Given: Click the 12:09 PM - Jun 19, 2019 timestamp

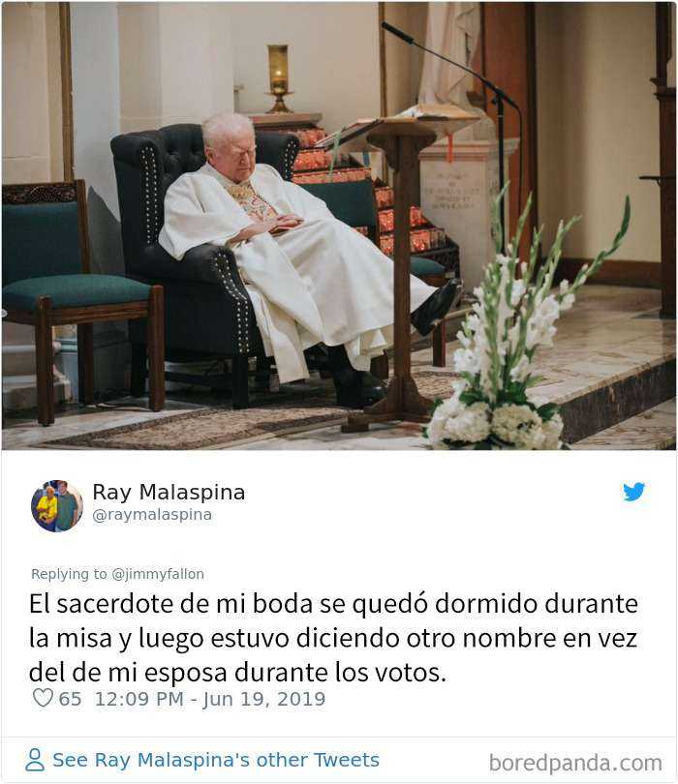Looking at the screenshot, I should click(210, 699).
